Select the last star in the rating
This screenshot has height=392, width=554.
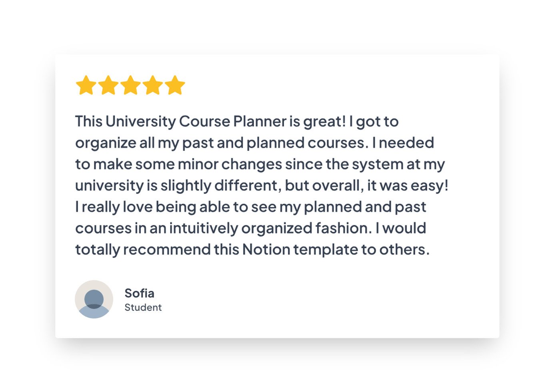click(175, 85)
